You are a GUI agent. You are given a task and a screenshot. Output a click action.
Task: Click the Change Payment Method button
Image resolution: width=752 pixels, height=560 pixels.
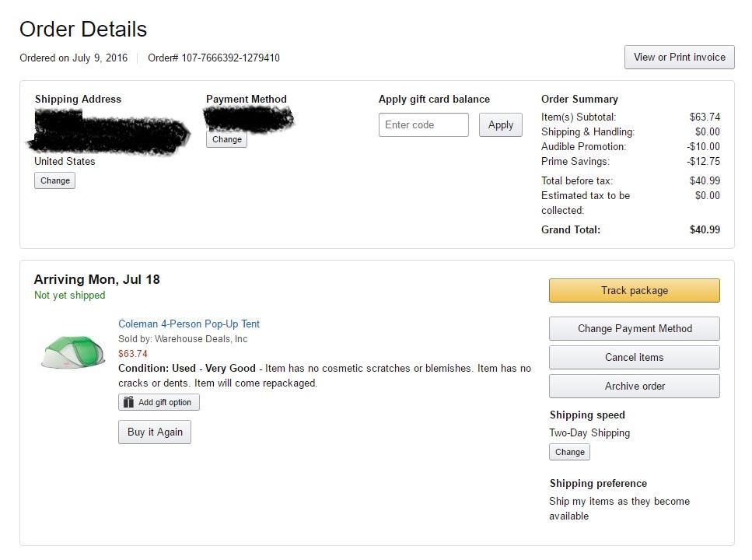pos(634,328)
